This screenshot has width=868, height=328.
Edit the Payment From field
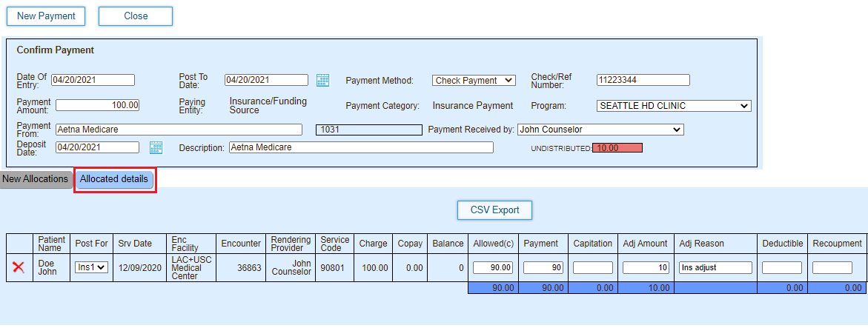[178, 130]
